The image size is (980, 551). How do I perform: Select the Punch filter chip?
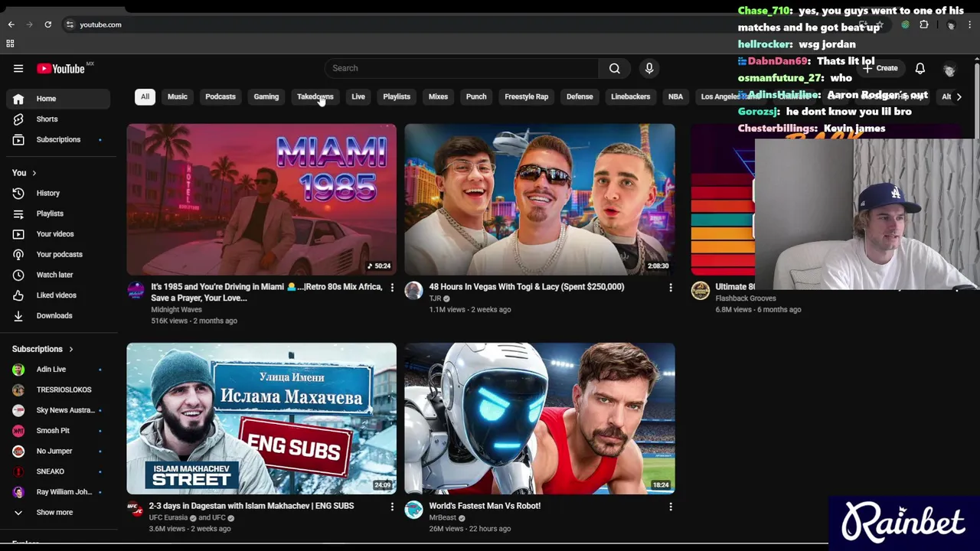click(476, 96)
